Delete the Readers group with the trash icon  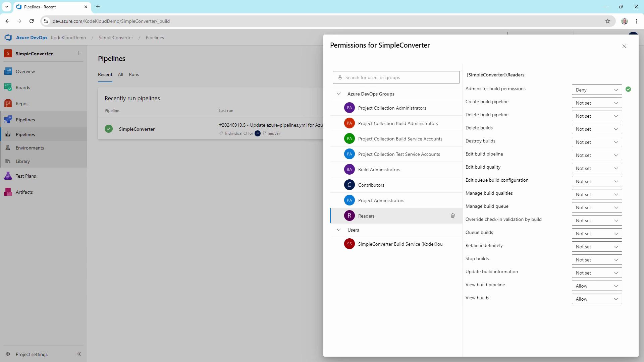coord(452,216)
